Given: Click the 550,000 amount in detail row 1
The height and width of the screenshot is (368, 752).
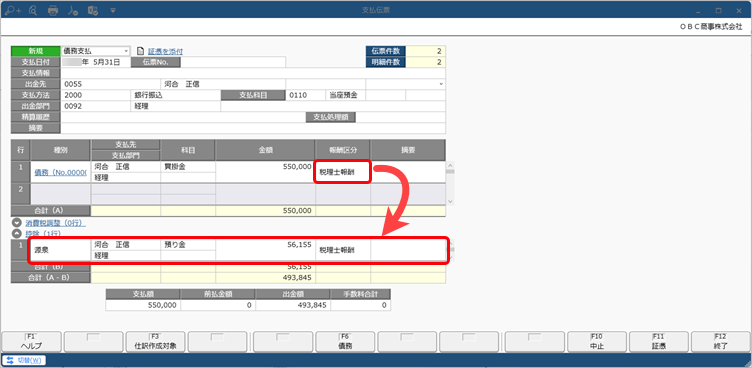Looking at the screenshot, I should [x=265, y=167].
